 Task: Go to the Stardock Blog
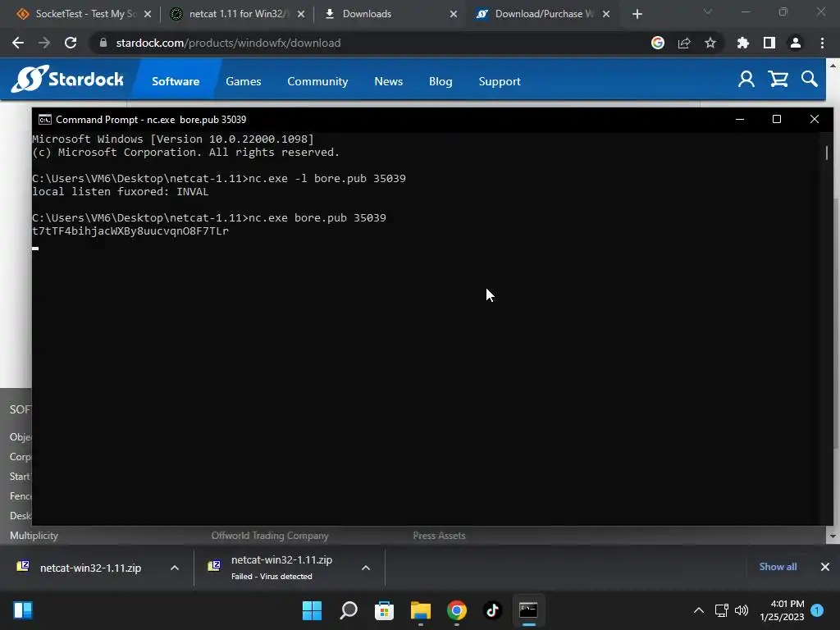click(x=441, y=81)
